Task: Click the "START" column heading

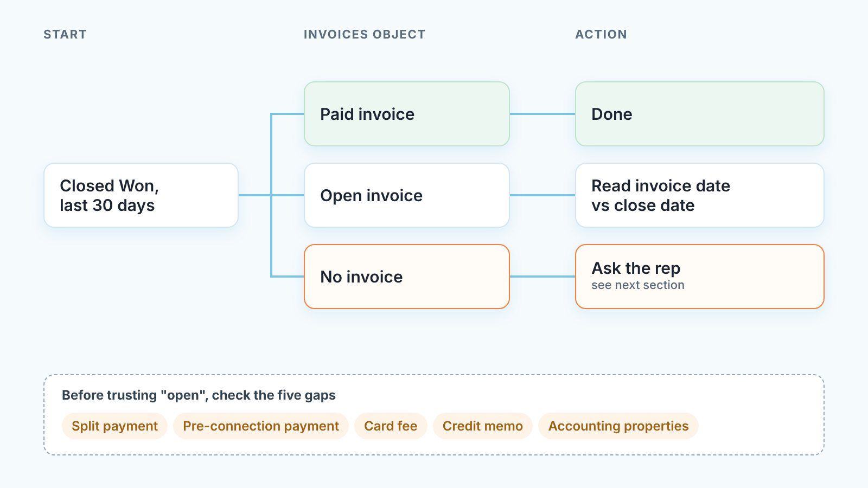Action: click(65, 35)
